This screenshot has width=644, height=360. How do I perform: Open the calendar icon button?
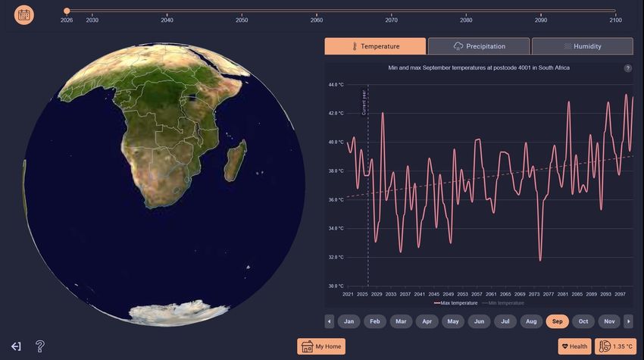point(23,15)
